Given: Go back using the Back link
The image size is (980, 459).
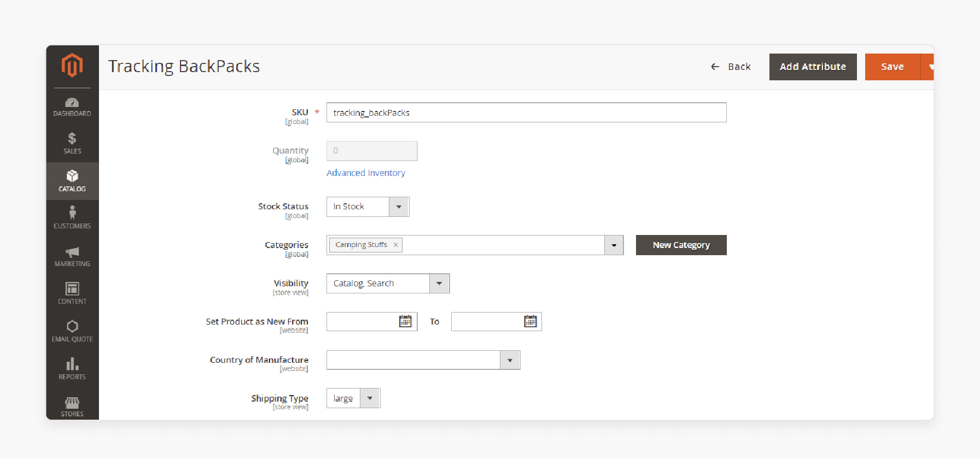Looking at the screenshot, I should tap(731, 67).
